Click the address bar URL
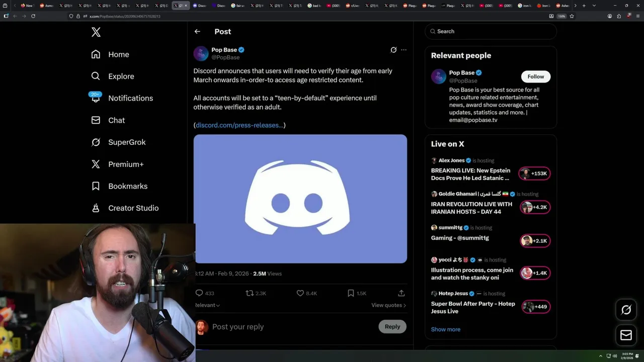Viewport: 644px width, 362px height. click(125, 16)
